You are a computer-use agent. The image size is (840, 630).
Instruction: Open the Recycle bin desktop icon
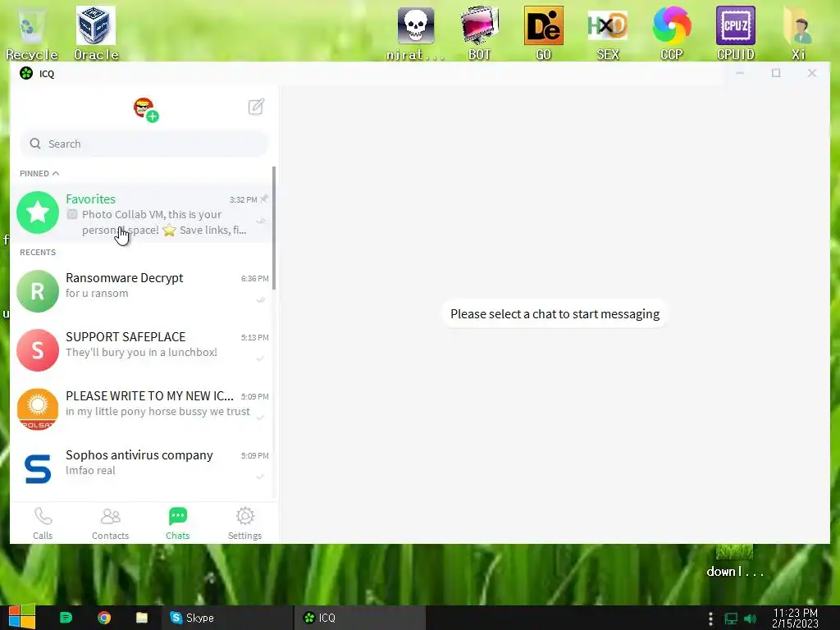(32, 32)
